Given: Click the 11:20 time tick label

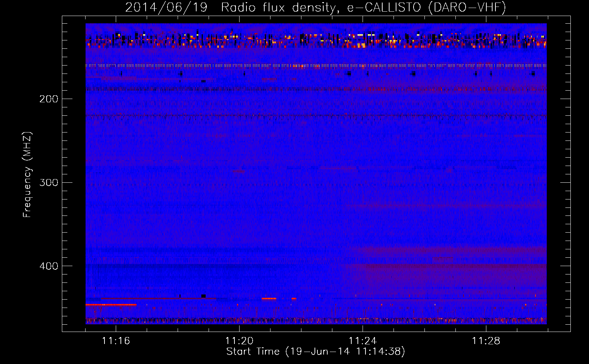Looking at the screenshot, I should pyautogui.click(x=239, y=341).
